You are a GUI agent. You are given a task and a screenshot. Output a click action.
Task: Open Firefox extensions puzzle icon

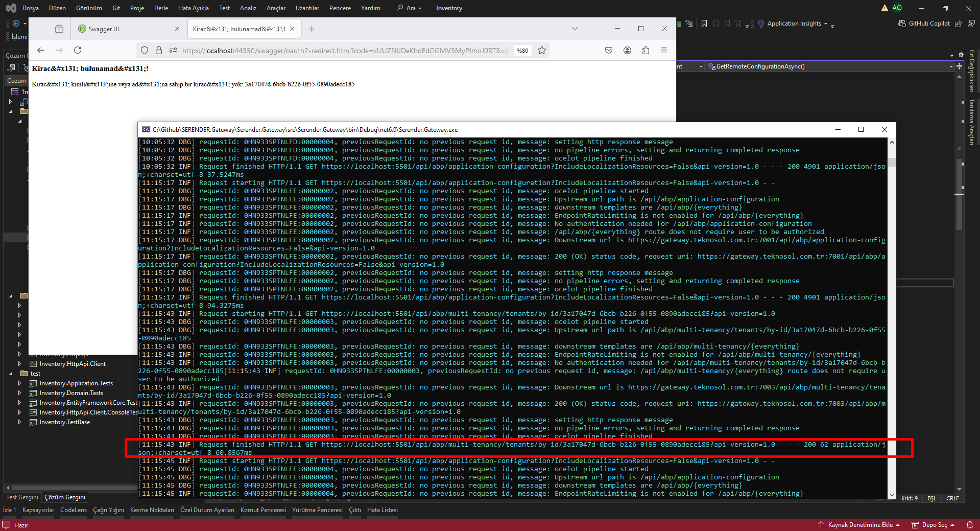pyautogui.click(x=646, y=50)
